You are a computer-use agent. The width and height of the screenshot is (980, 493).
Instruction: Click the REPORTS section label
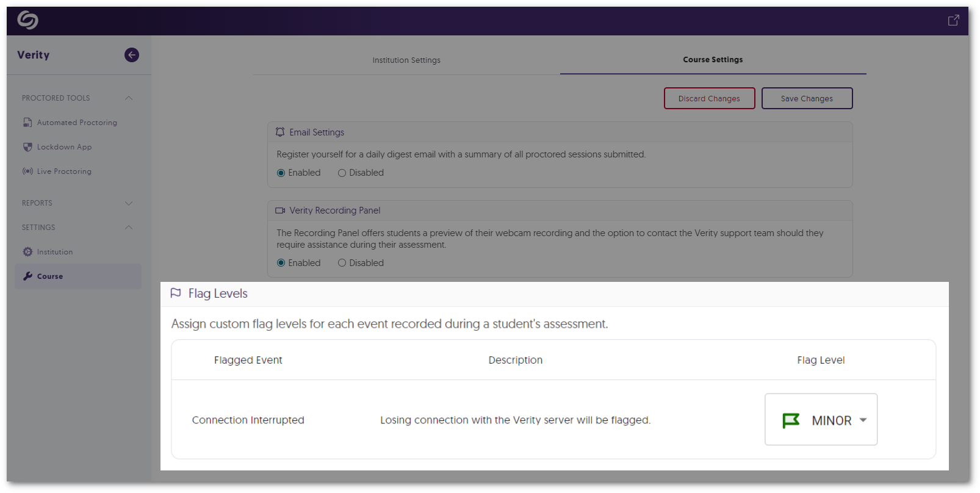tap(37, 203)
